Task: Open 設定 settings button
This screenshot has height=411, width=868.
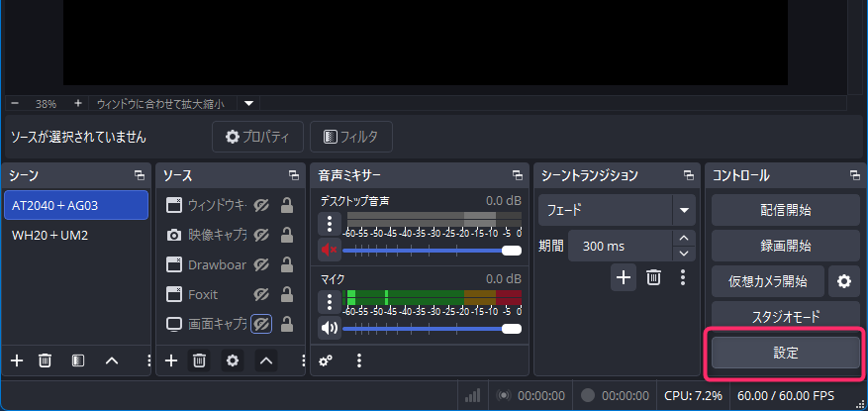Action: coord(785,353)
